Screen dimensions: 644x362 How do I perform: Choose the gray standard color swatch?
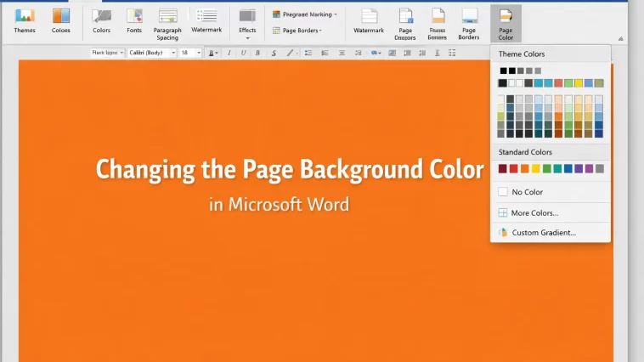600,168
